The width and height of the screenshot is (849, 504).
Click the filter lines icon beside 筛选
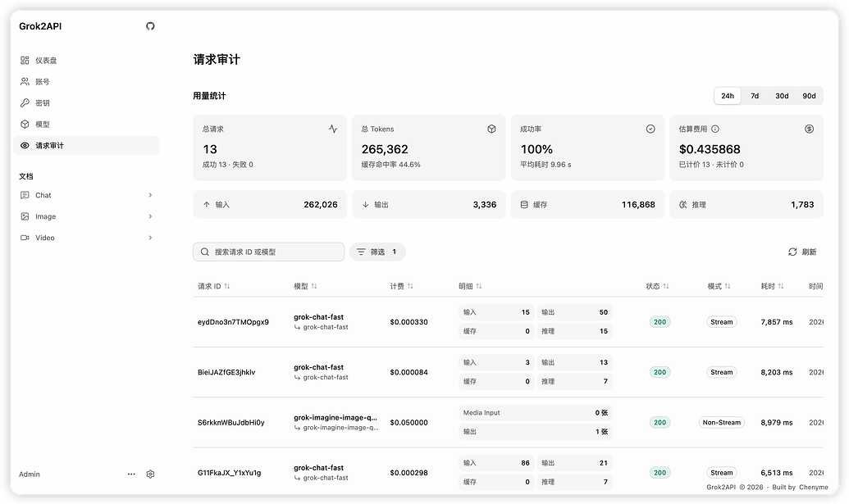(361, 252)
